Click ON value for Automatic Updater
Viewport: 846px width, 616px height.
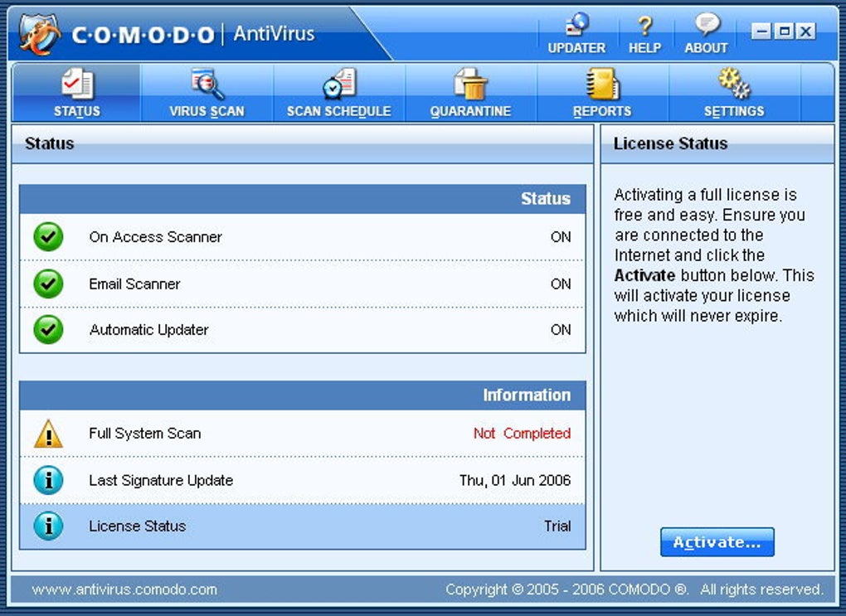561,330
